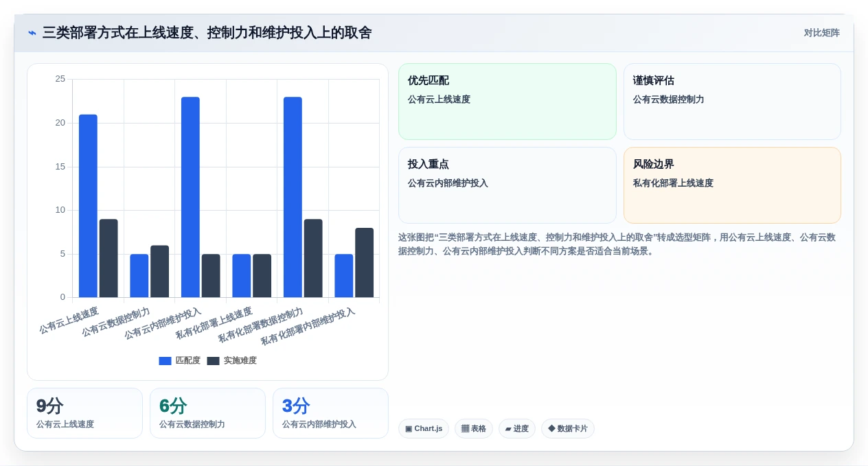The width and height of the screenshot is (868, 466).
Task: Select the 表格 tag chip
Action: click(x=474, y=428)
